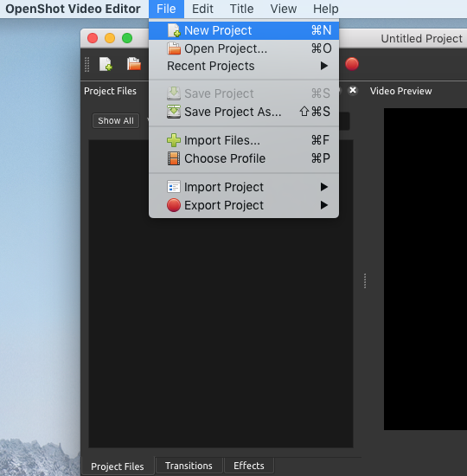Click New Project document icon in menu
Image resolution: width=467 pixels, height=476 pixels.
[x=174, y=30]
